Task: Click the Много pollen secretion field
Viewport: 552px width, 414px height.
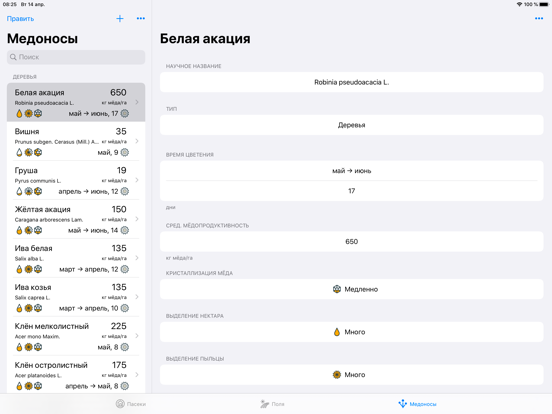Action: (351, 375)
